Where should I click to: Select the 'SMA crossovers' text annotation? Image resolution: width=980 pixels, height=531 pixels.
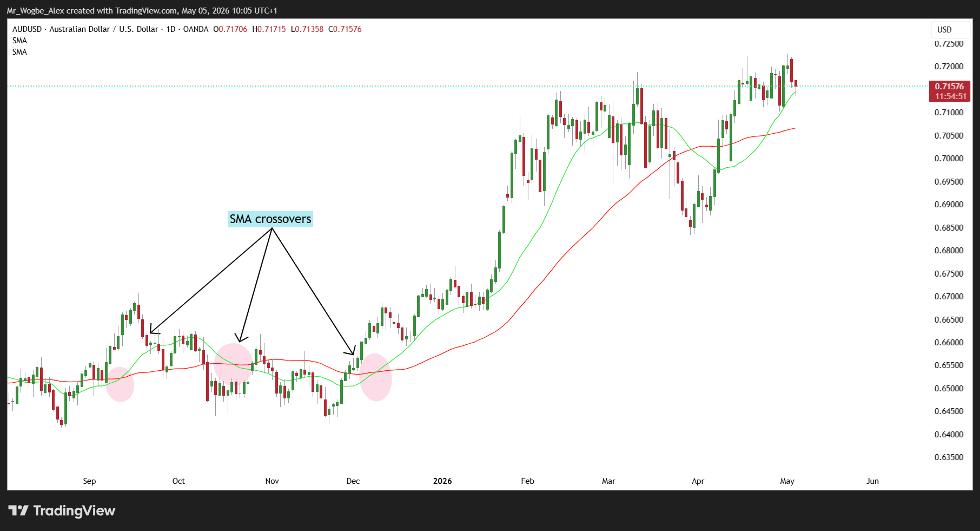(270, 219)
